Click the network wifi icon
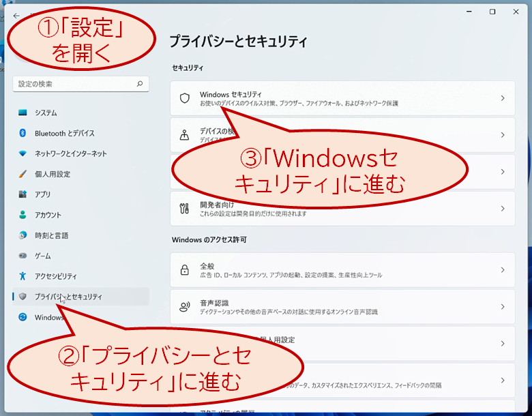Image resolution: width=532 pixels, height=416 pixels. (x=23, y=153)
